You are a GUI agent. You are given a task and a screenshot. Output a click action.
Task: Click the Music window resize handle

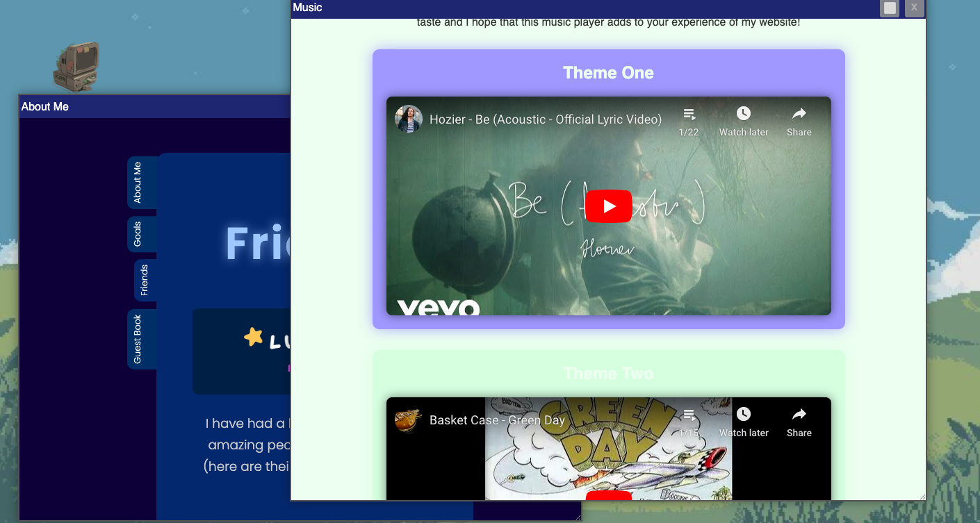coord(922,496)
